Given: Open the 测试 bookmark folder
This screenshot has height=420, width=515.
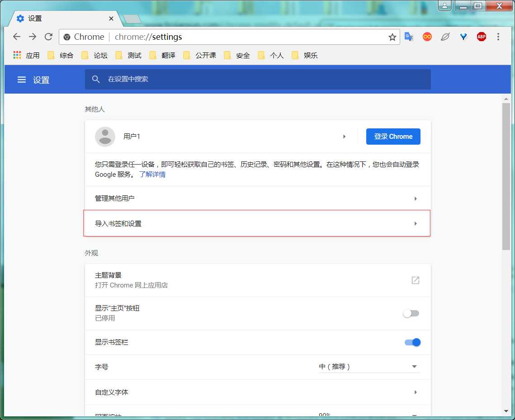Looking at the screenshot, I should [128, 55].
